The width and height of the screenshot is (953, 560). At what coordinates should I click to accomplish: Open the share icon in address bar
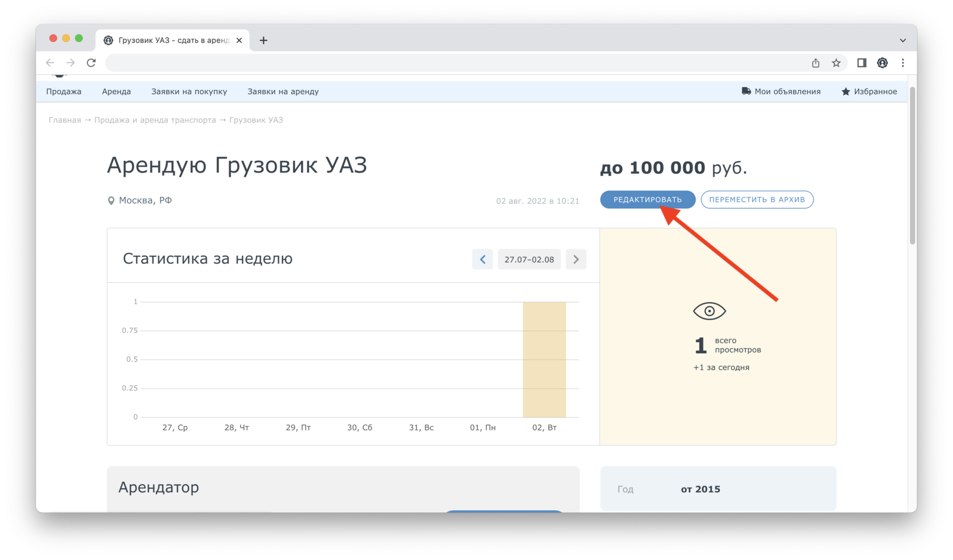(x=816, y=63)
